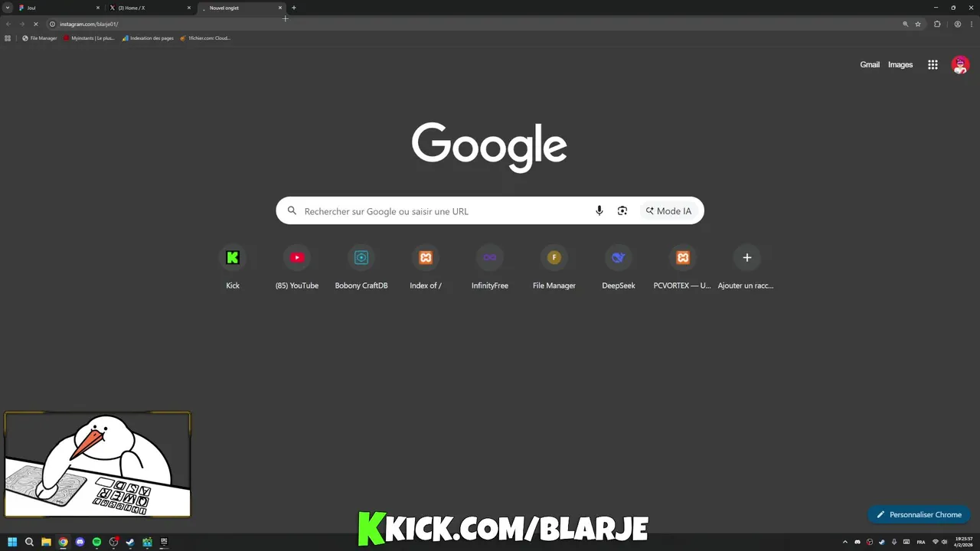Viewport: 980px width, 551px height.
Task: Open Spotify from the taskbar
Action: [96, 542]
